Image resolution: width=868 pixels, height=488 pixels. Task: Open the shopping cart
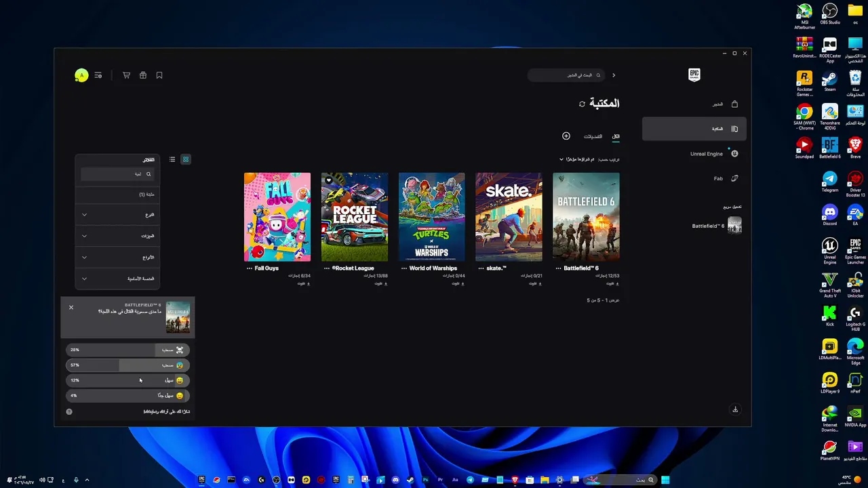(126, 75)
